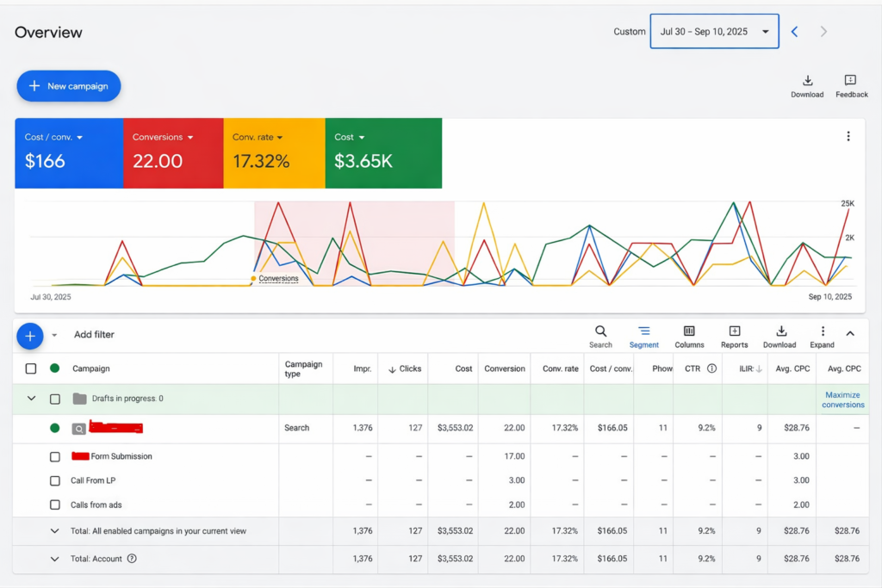Click the Maximize conversions link

[x=842, y=399]
